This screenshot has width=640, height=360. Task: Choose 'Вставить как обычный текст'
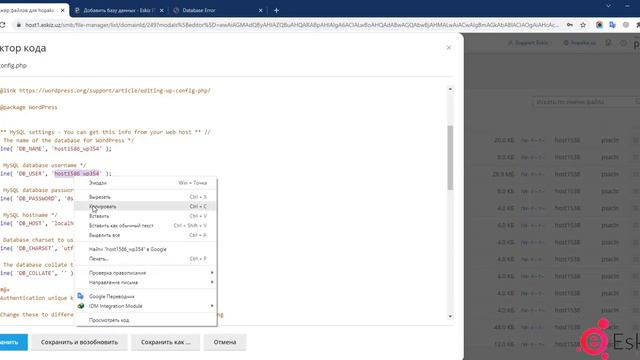(147, 225)
